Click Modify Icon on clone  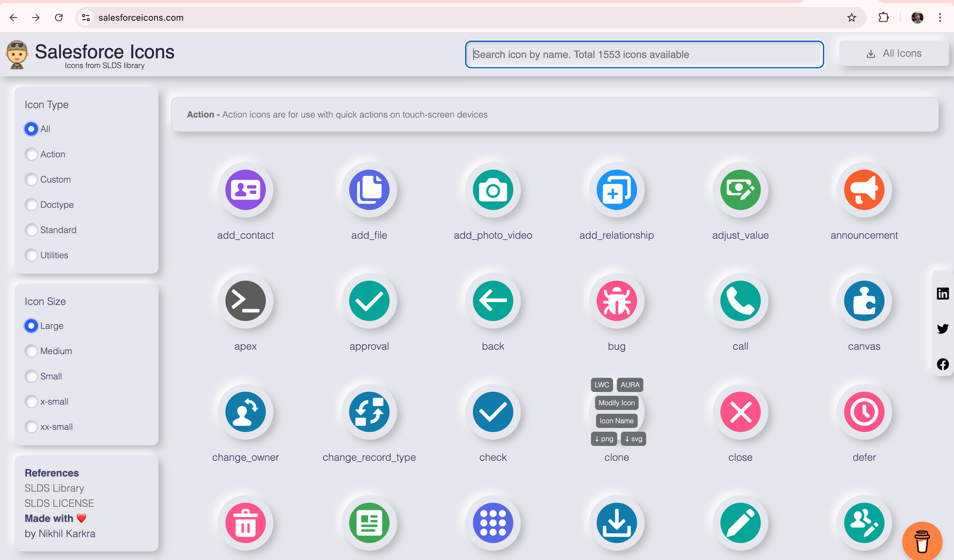point(616,403)
